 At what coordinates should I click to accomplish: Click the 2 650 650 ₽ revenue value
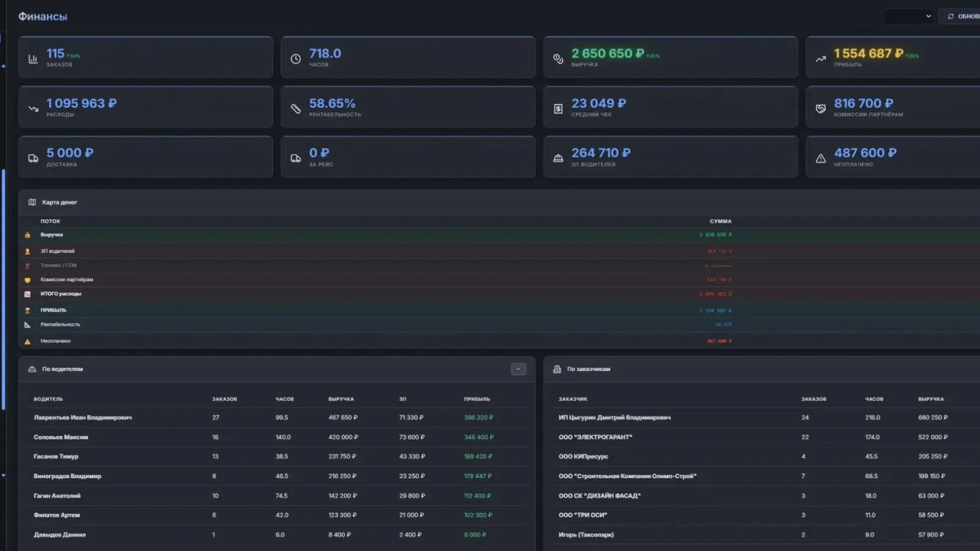tap(608, 54)
